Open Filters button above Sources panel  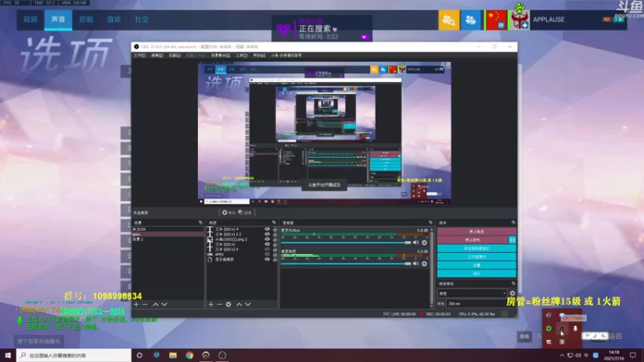(245, 212)
